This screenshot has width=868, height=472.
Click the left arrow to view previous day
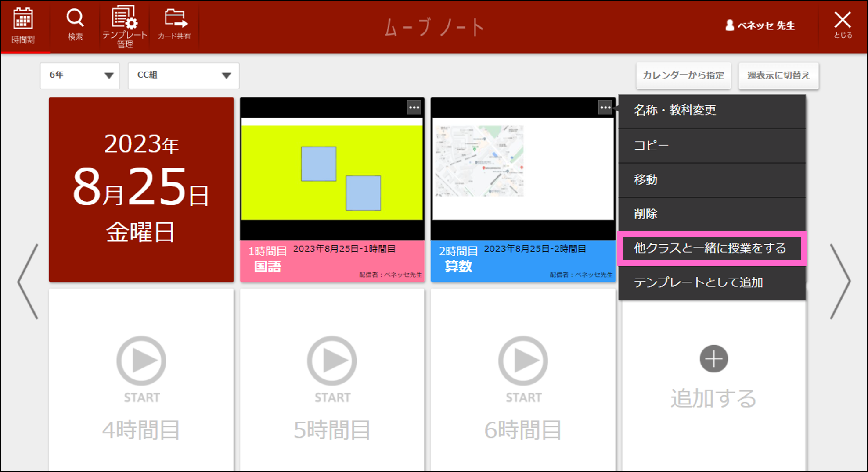point(28,281)
